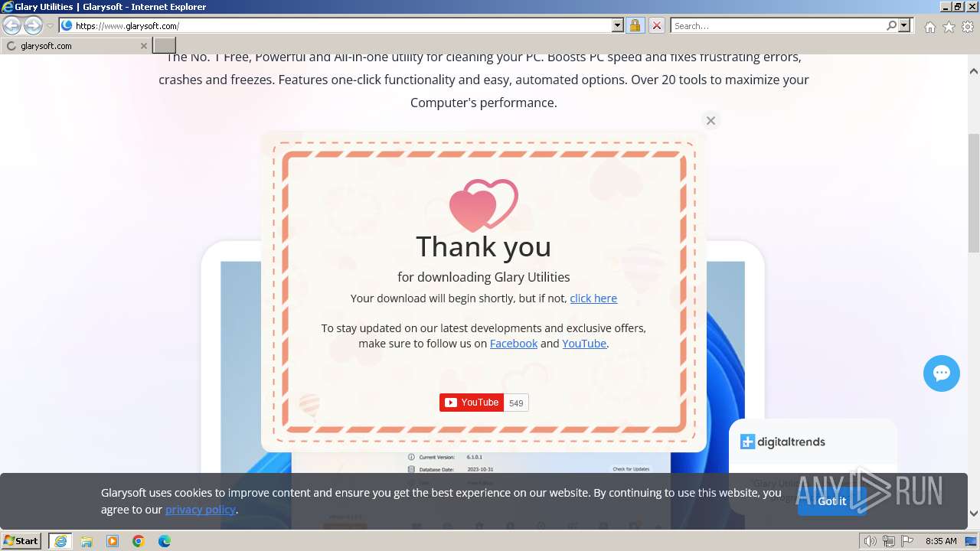
Task: Open a new tab button
Action: point(165,46)
